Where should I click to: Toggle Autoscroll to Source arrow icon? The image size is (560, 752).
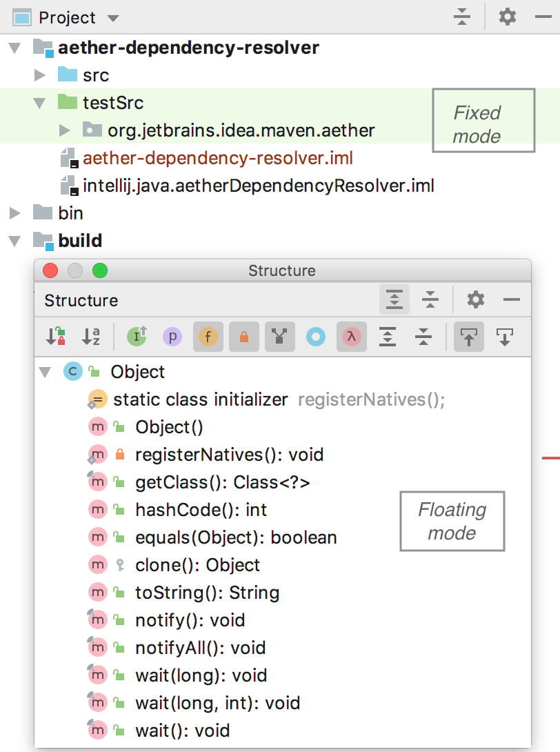(468, 337)
